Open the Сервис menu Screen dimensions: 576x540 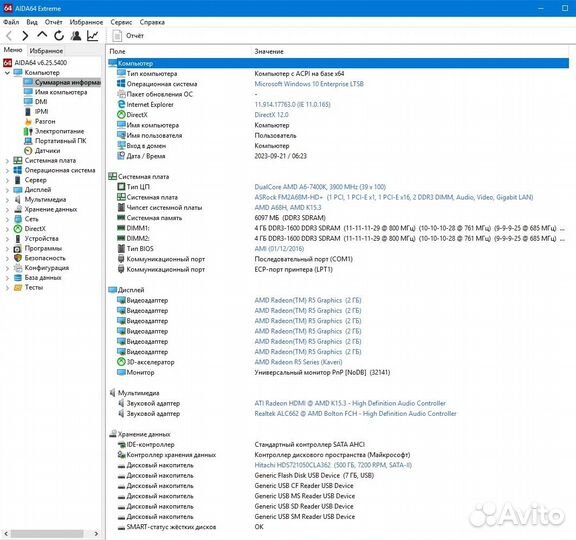click(x=121, y=22)
